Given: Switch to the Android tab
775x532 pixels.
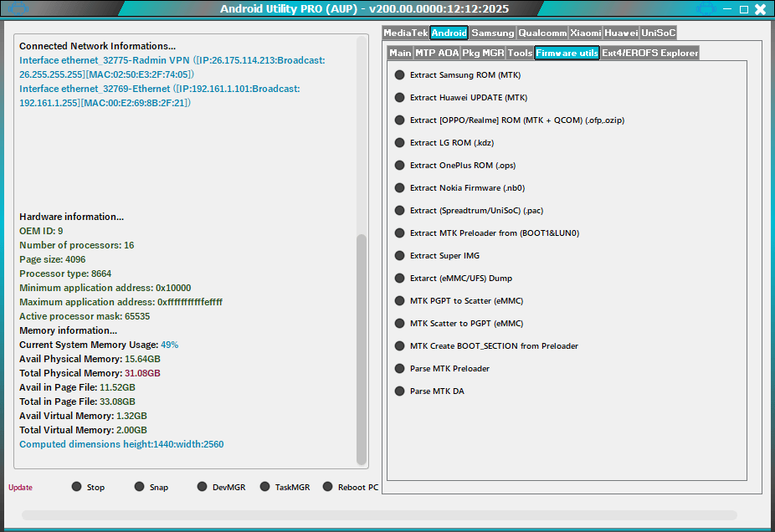Looking at the screenshot, I should coord(449,33).
